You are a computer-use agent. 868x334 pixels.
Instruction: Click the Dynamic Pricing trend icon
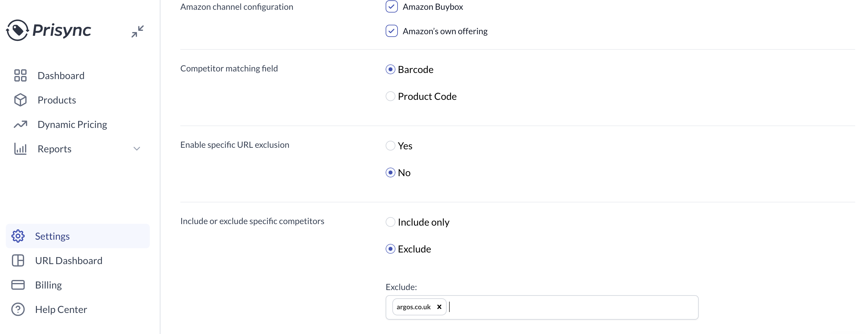tap(20, 124)
